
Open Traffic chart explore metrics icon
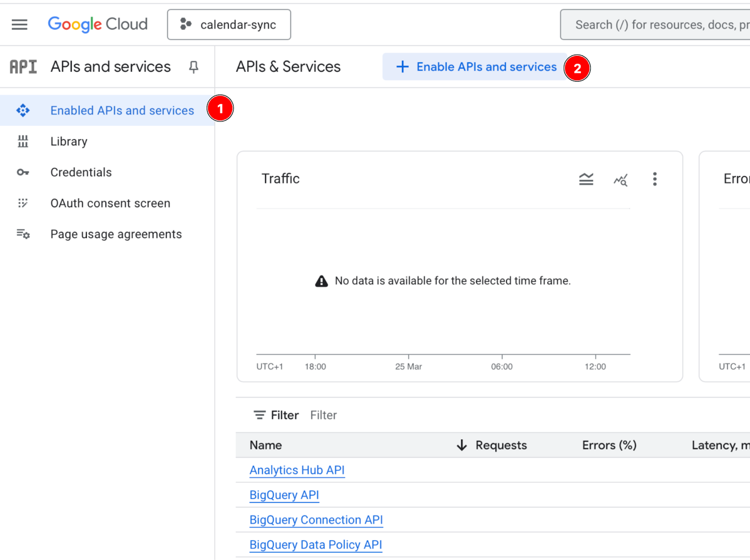pyautogui.click(x=621, y=179)
